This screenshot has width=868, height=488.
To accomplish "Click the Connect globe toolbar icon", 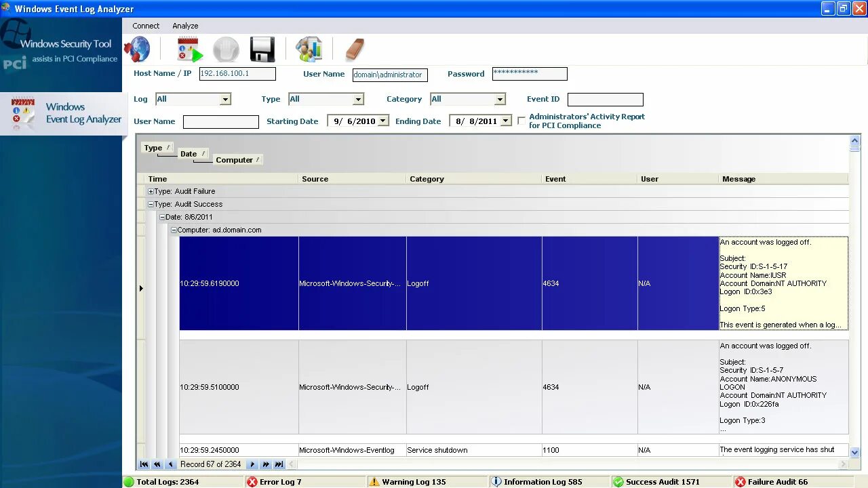I will pyautogui.click(x=138, y=48).
